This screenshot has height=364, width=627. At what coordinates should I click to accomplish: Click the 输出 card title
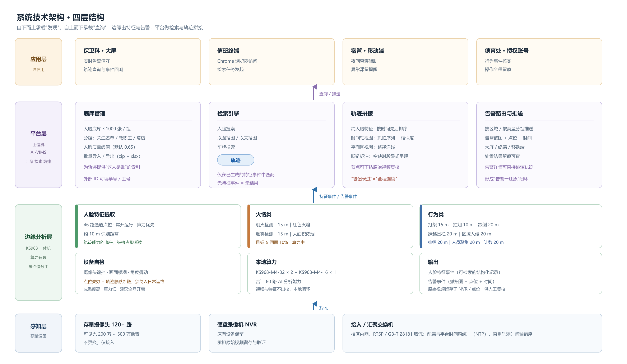coord(433,262)
